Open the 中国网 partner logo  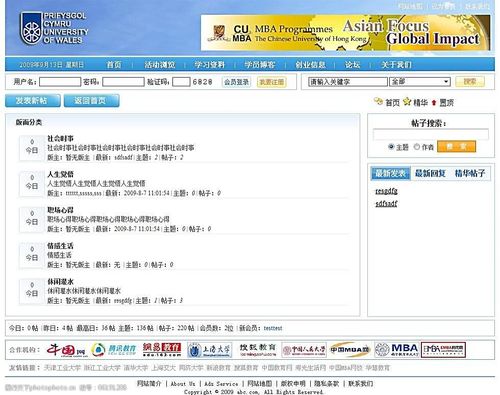point(66,350)
